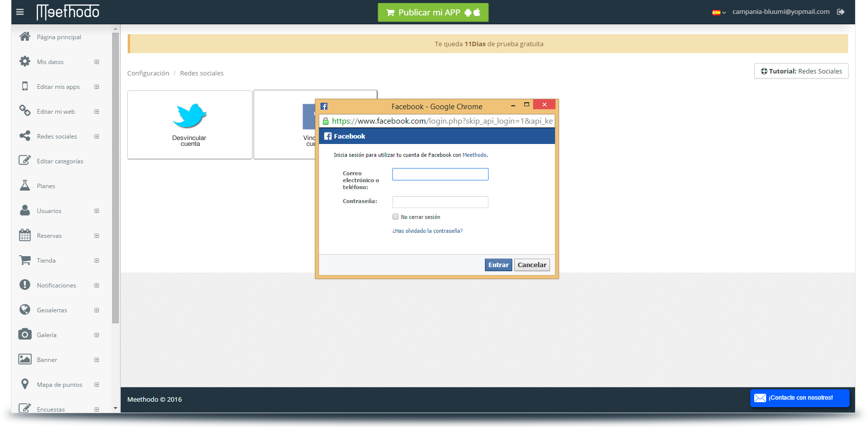Expand the Editar mis apps submenu
This screenshot has width=868, height=427.
97,87
